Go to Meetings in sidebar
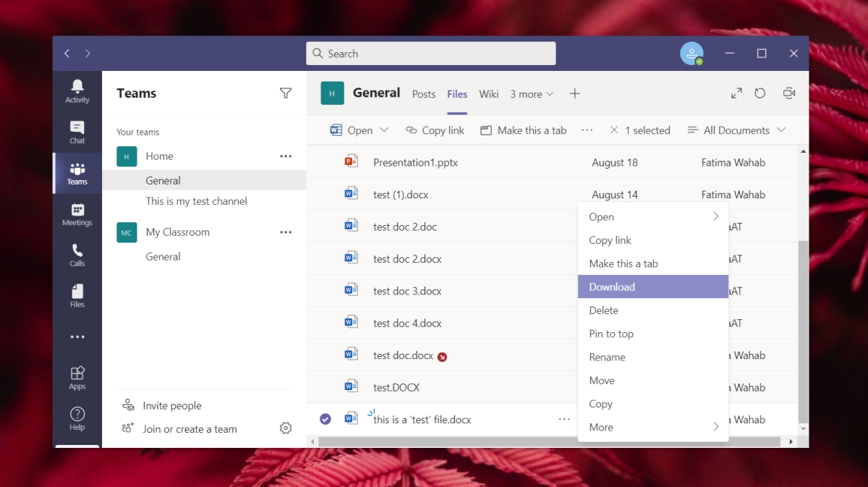The image size is (868, 487). 77,215
